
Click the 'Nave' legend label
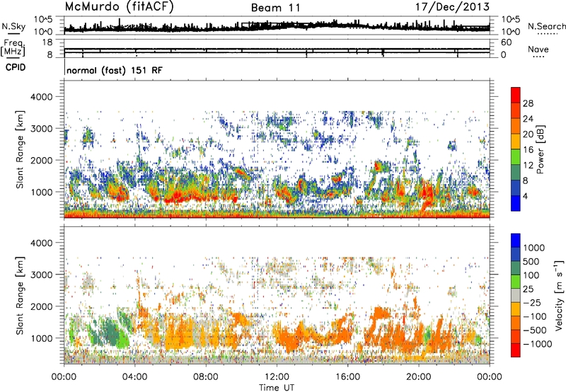point(538,49)
